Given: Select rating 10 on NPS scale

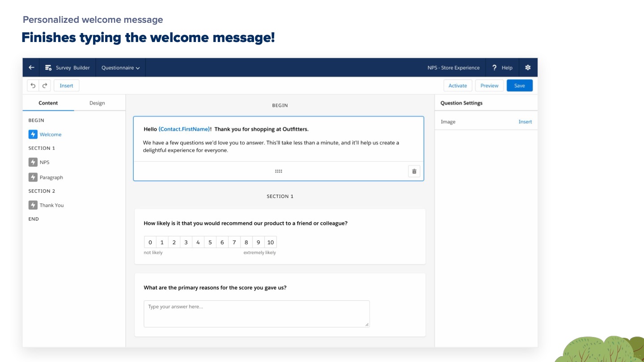Looking at the screenshot, I should point(271,242).
